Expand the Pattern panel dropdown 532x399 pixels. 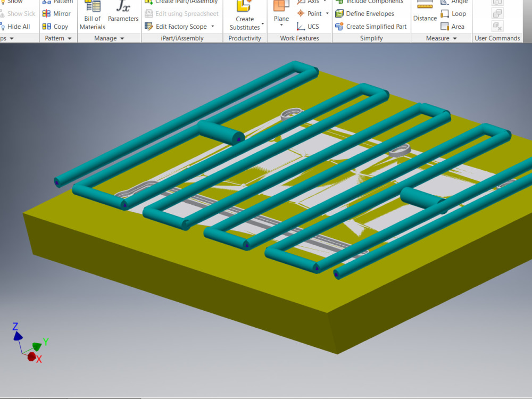tap(69, 38)
